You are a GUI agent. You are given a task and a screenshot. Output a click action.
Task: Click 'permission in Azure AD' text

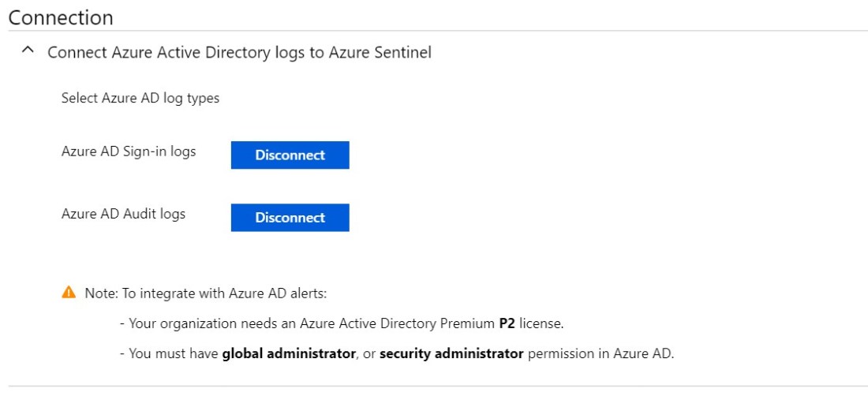600,353
